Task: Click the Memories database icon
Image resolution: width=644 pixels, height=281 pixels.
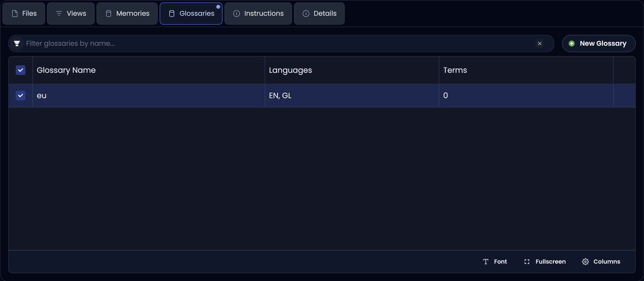Action: click(x=108, y=14)
